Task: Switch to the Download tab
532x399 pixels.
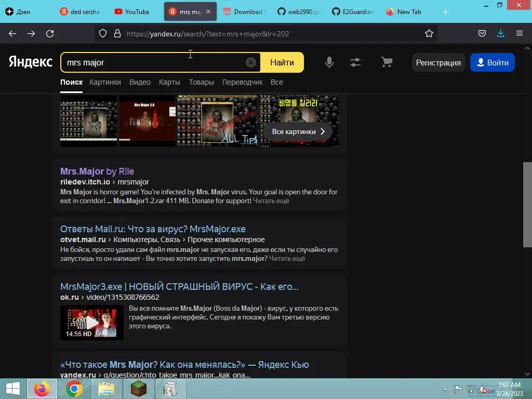Action: pyautogui.click(x=244, y=12)
